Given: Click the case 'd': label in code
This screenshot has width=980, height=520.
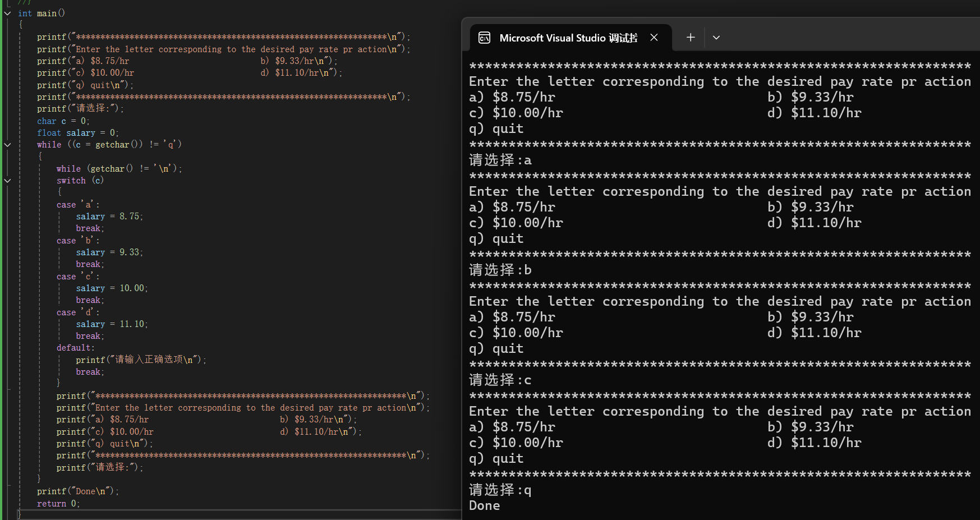Looking at the screenshot, I should point(78,312).
